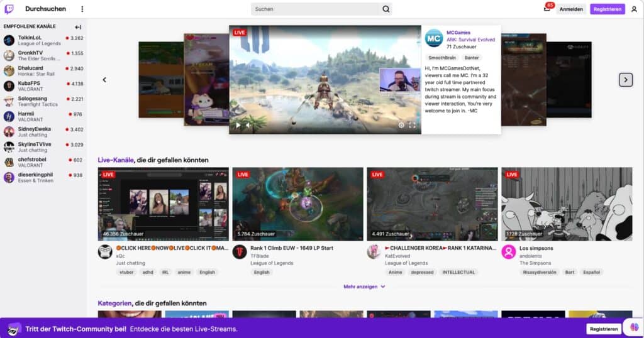Click vtuber tag under xQc

pos(126,273)
